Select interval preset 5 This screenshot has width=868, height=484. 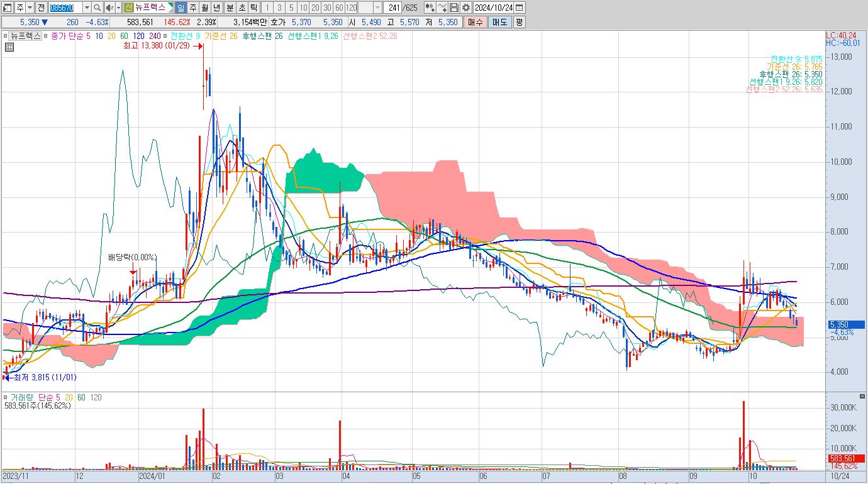point(291,8)
